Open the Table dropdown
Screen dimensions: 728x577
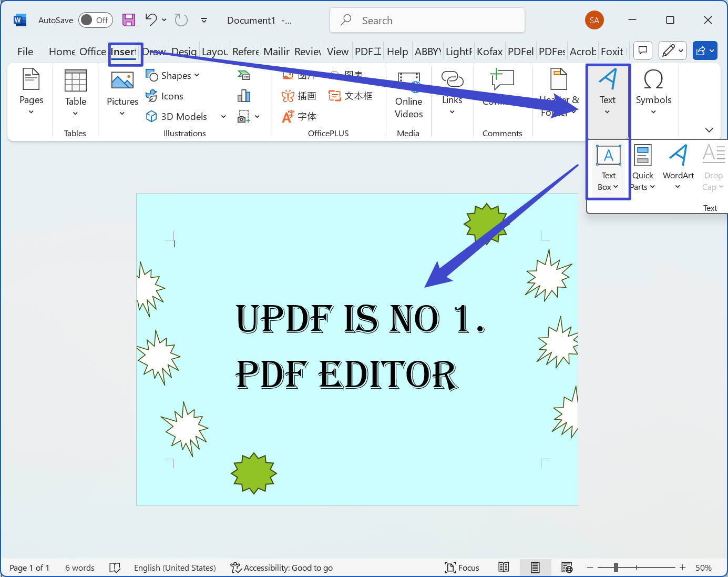76,93
